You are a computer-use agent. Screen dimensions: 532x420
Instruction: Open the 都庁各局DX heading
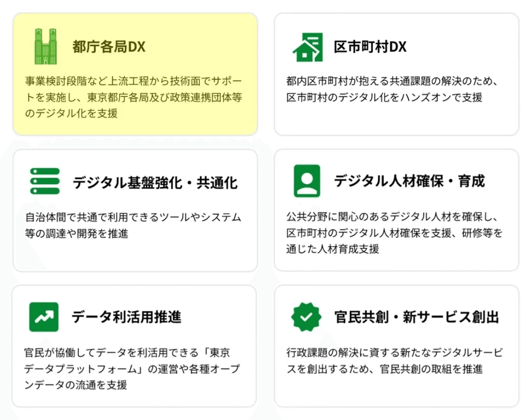109,47
